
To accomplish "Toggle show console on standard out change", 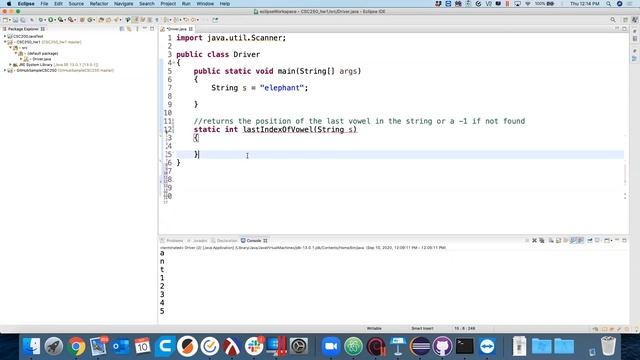I will point(573,241).
